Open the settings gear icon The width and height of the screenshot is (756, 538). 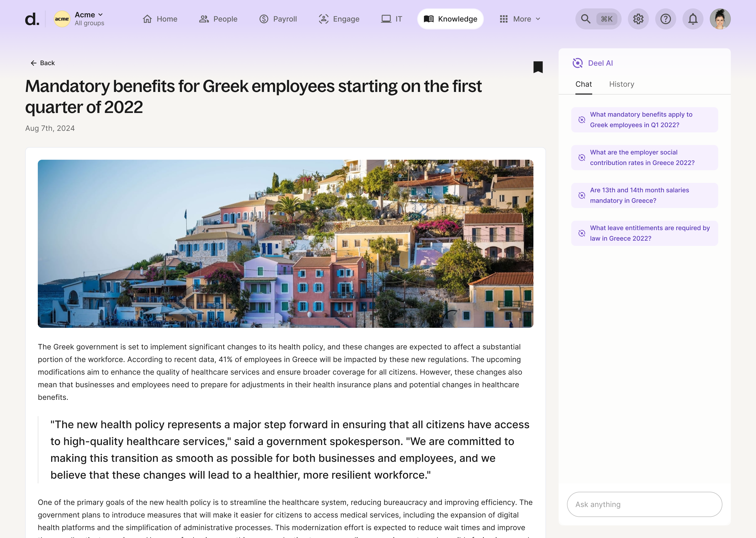[x=638, y=19]
